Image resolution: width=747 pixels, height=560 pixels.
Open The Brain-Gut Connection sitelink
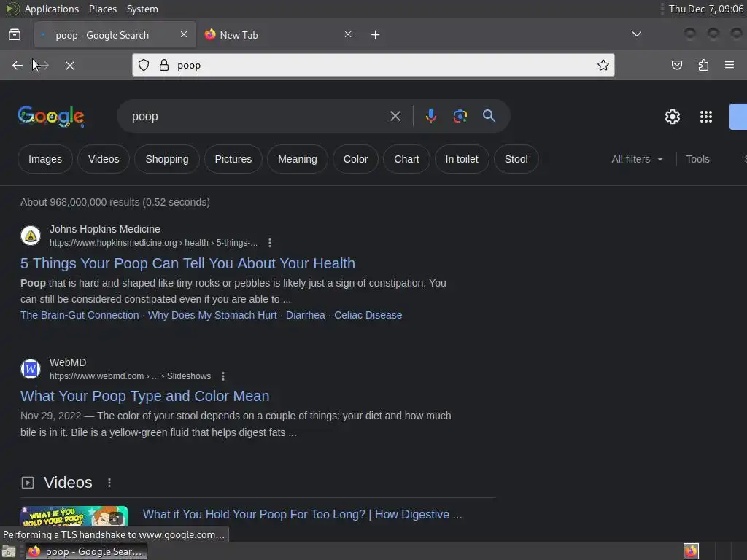click(80, 315)
